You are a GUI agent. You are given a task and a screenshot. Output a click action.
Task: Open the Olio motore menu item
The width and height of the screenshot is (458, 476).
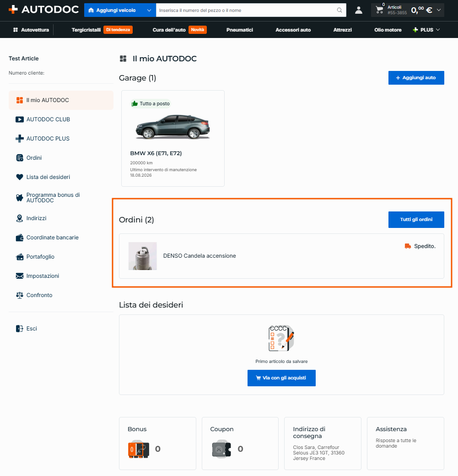point(388,30)
